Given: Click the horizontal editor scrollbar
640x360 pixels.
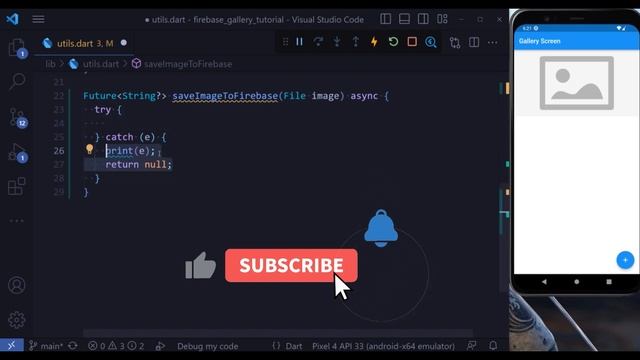Looking at the screenshot, I should 278,333.
